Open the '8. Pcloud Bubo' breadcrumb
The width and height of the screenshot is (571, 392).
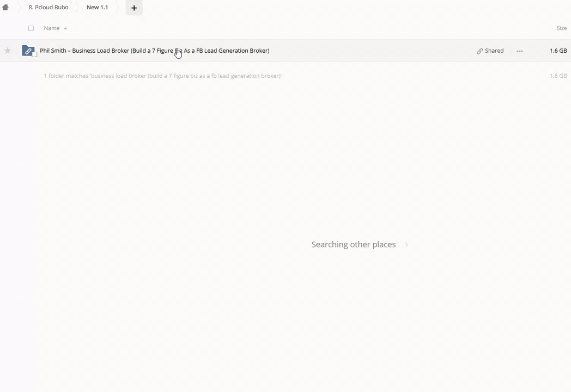[48, 8]
